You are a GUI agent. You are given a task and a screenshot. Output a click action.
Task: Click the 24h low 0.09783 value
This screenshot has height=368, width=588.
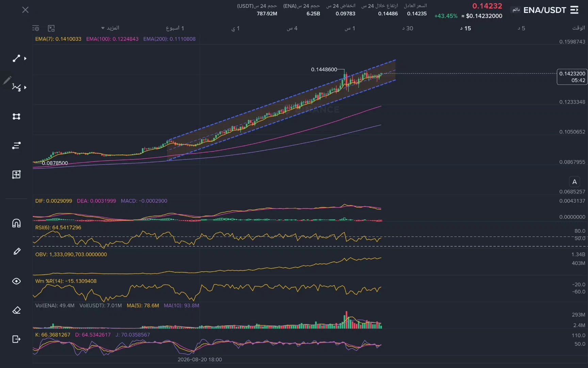coord(345,14)
